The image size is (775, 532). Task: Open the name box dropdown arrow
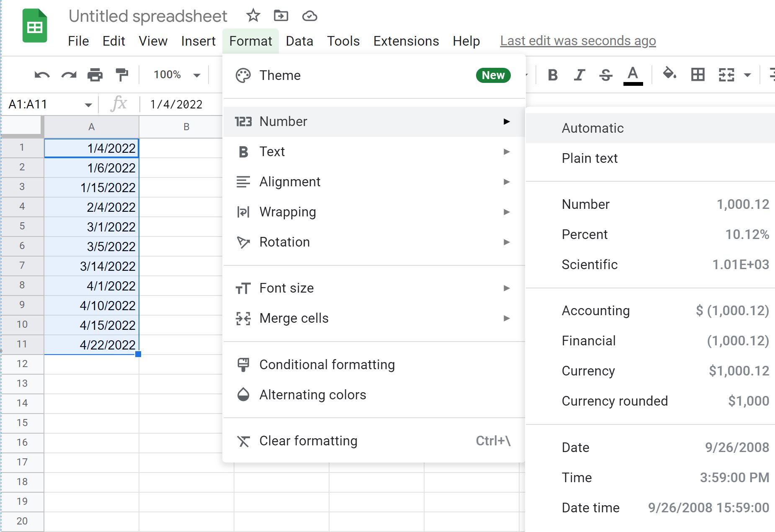(x=88, y=105)
